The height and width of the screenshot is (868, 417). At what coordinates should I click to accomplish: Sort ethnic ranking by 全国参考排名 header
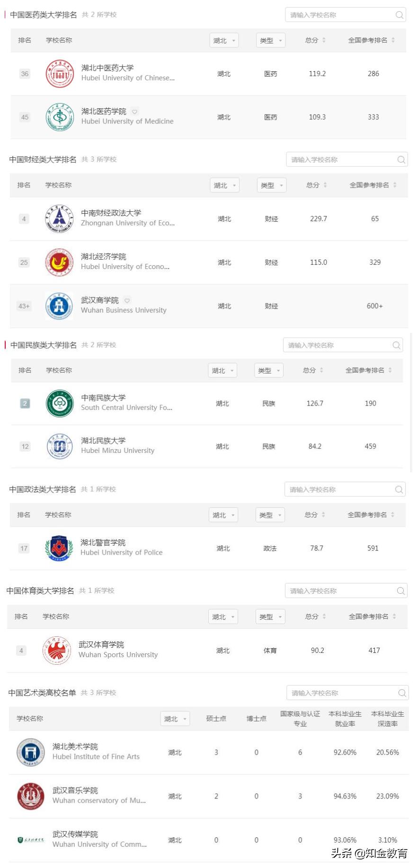[368, 370]
